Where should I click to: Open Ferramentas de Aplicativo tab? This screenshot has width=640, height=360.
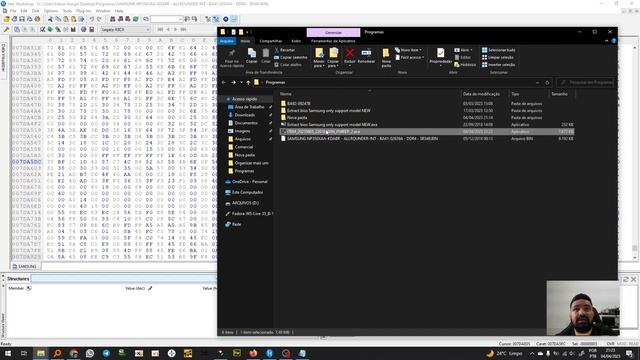tap(333, 41)
